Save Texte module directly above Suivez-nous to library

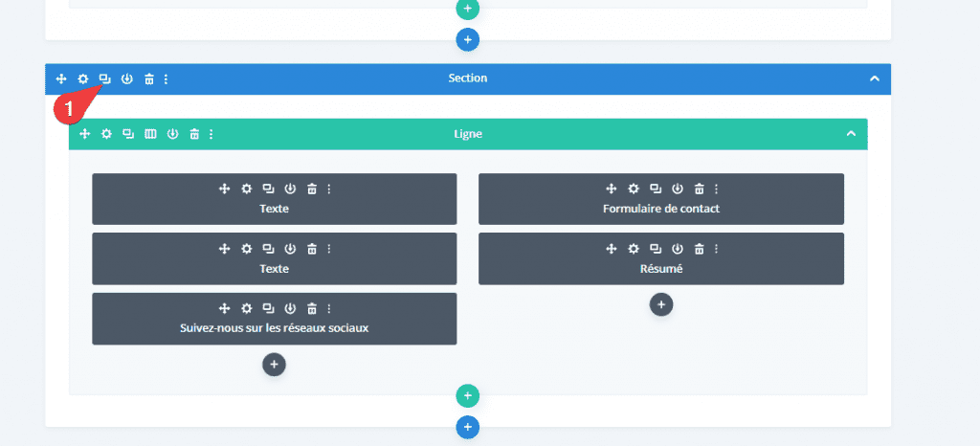click(x=290, y=249)
